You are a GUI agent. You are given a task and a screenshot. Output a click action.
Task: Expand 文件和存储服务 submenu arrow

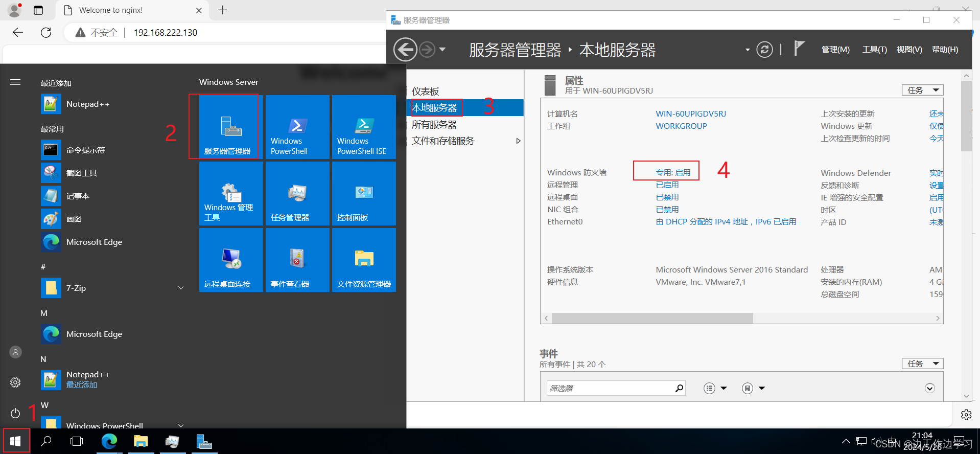518,141
